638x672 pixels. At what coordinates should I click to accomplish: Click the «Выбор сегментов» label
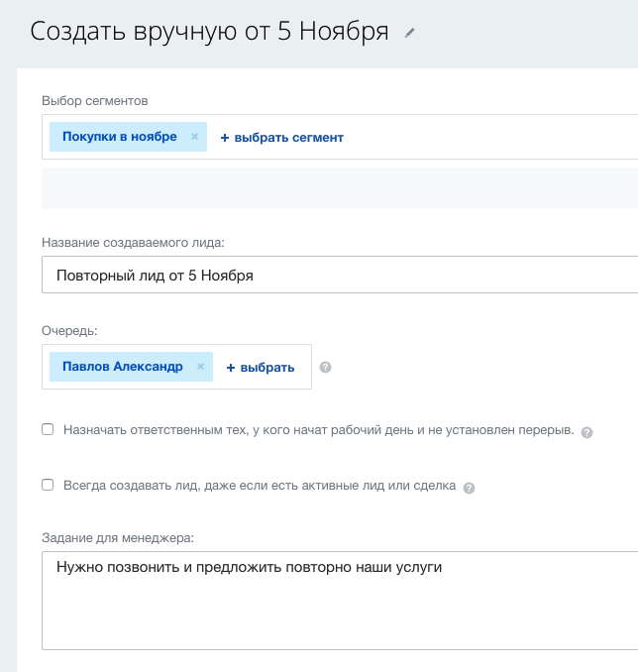tap(95, 101)
